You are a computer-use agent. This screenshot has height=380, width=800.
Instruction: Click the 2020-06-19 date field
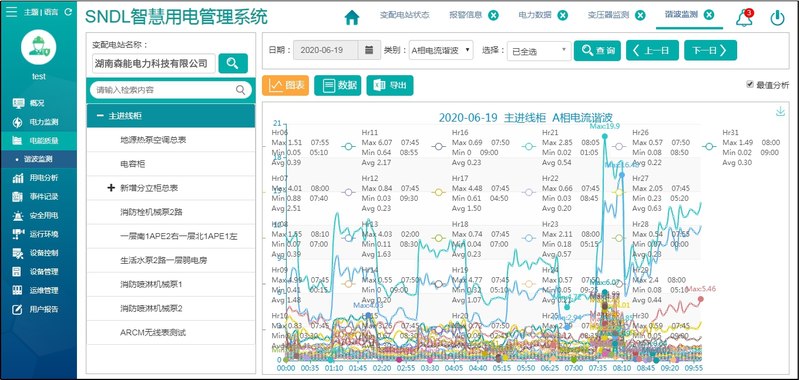[x=326, y=50]
